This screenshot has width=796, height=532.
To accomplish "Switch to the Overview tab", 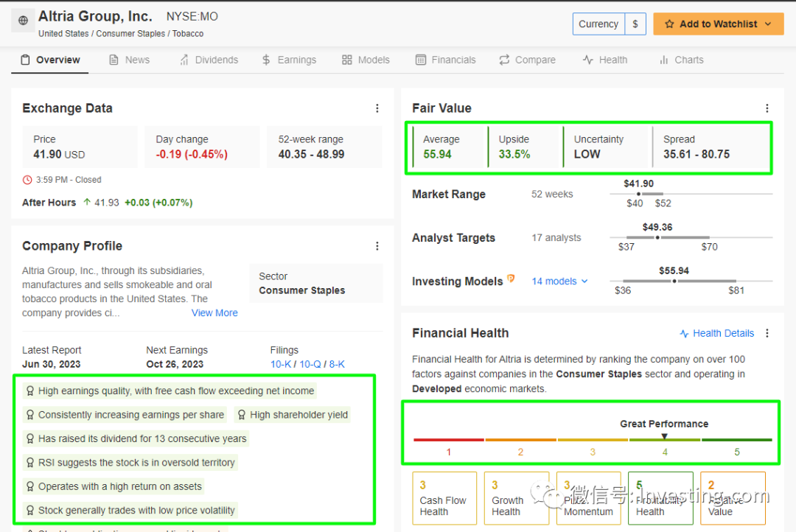I will pos(50,60).
